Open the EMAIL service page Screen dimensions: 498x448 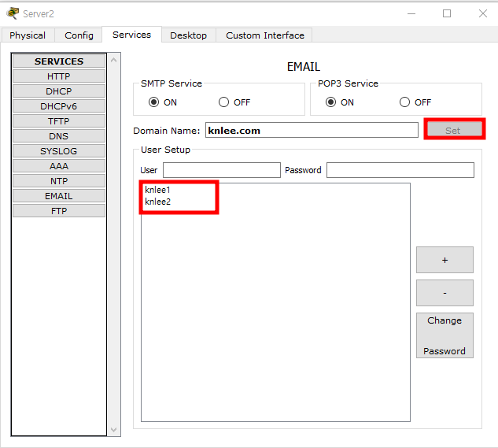coord(59,196)
